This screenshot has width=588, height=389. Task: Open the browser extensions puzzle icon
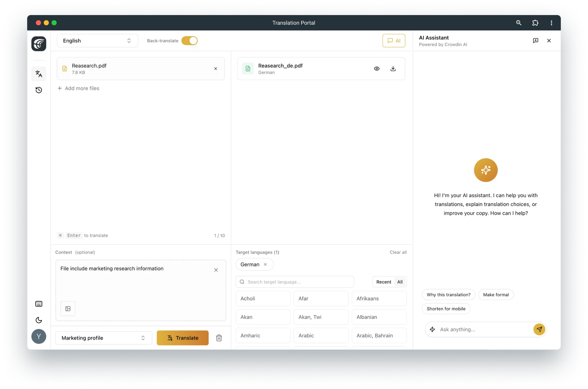[x=535, y=23]
